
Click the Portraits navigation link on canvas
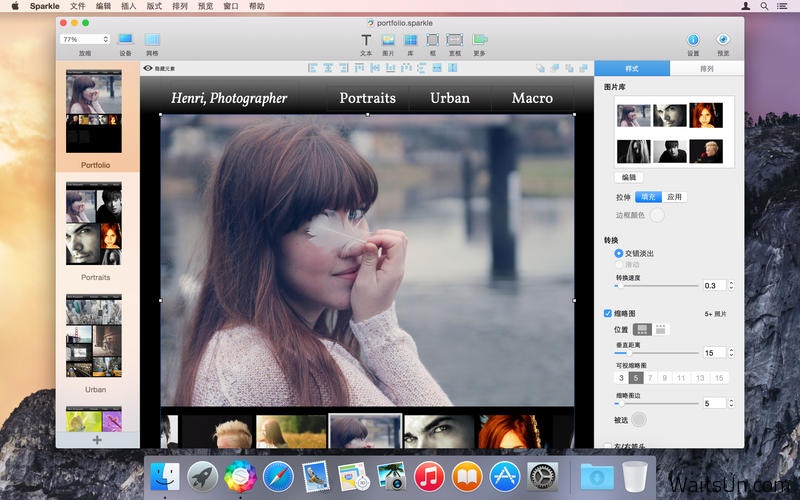click(x=368, y=98)
